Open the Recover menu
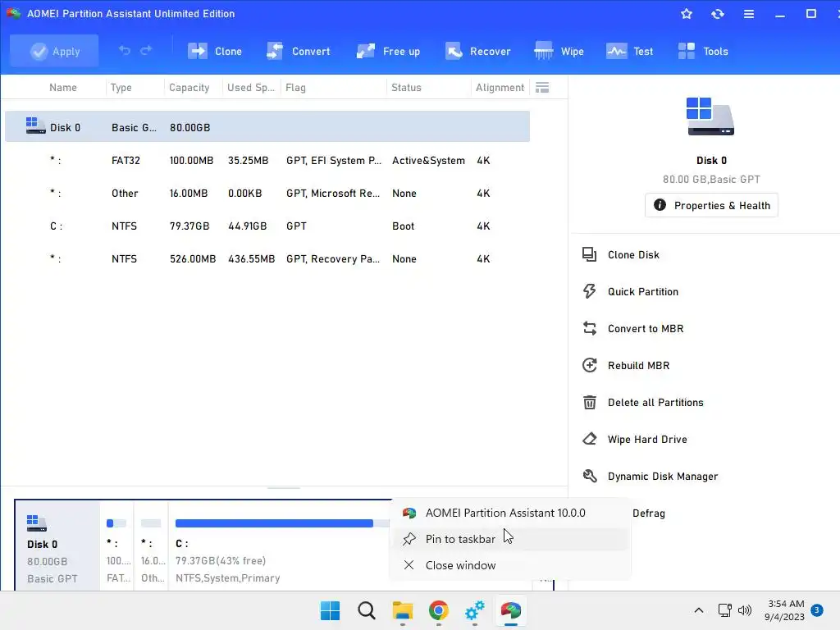 pyautogui.click(x=478, y=52)
